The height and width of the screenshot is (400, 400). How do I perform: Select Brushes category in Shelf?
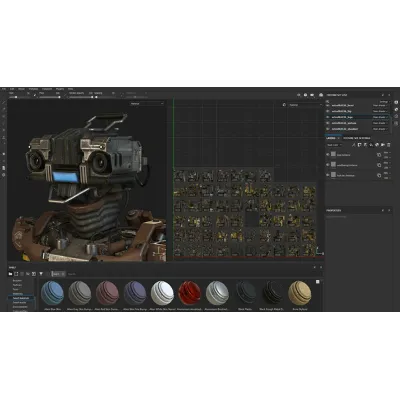pyautogui.click(x=17, y=281)
